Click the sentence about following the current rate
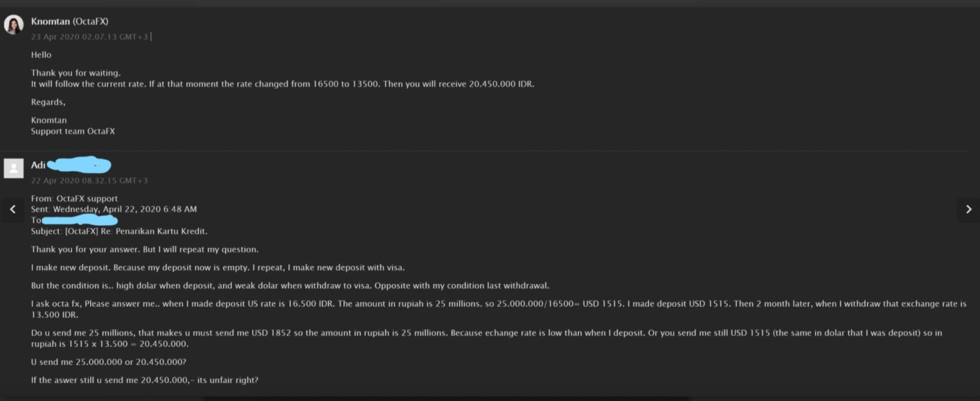The image size is (980, 401). coord(282,84)
